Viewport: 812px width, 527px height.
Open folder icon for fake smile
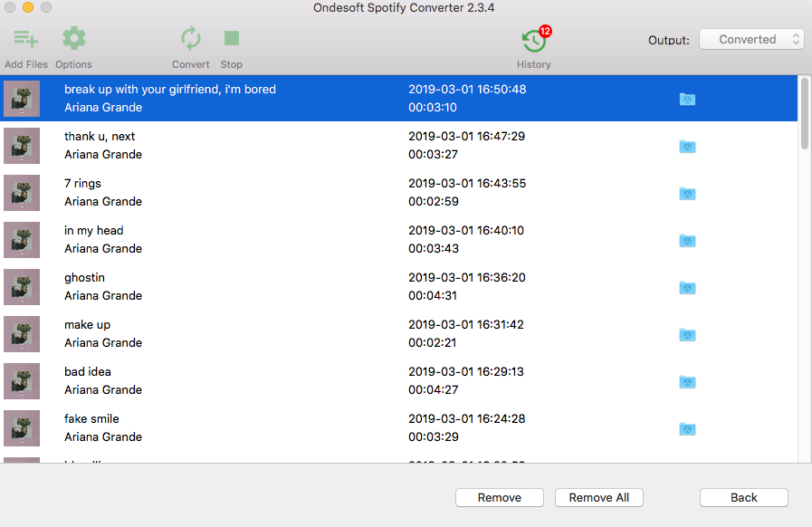[687, 429]
